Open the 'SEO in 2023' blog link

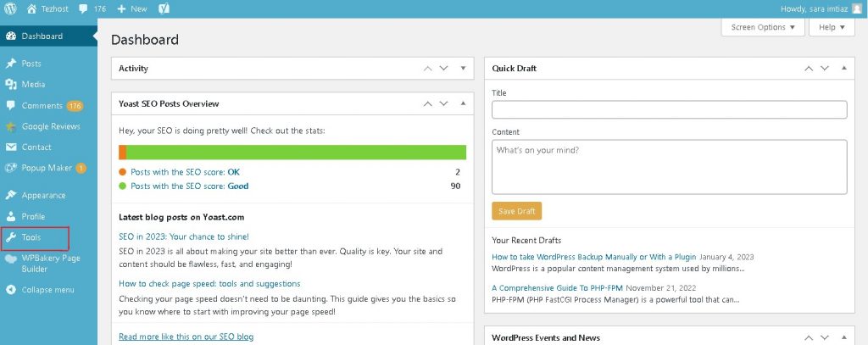click(x=183, y=236)
